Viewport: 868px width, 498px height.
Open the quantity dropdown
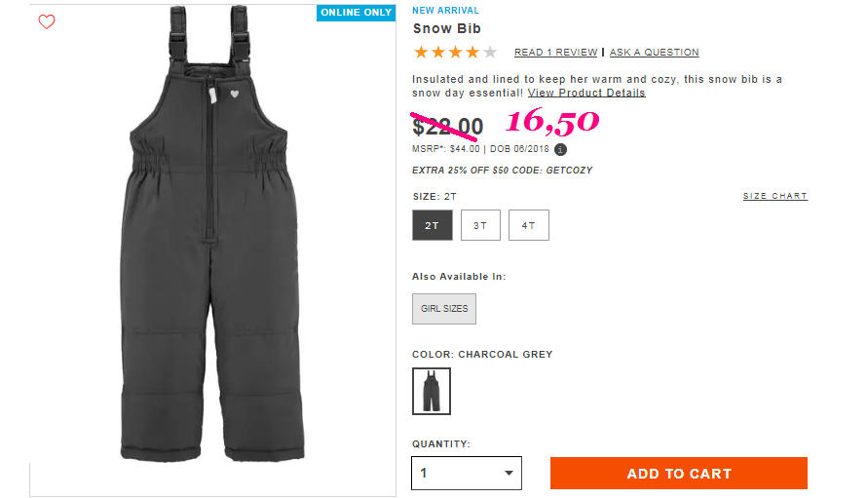[467, 473]
